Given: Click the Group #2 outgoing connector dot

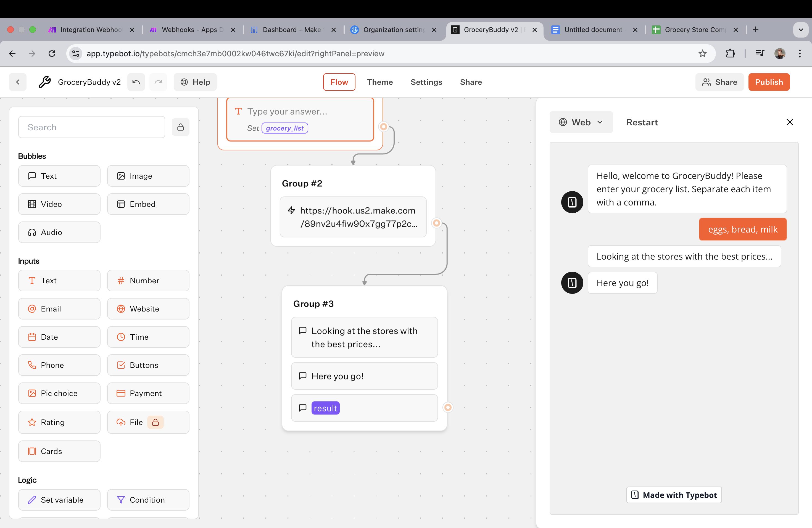Looking at the screenshot, I should (x=436, y=223).
